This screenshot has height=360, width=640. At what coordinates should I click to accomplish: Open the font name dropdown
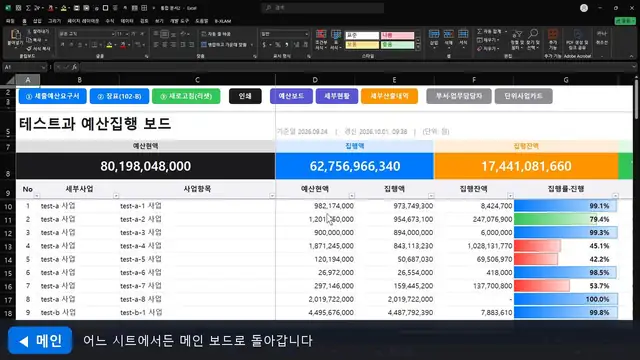[x=113, y=34]
